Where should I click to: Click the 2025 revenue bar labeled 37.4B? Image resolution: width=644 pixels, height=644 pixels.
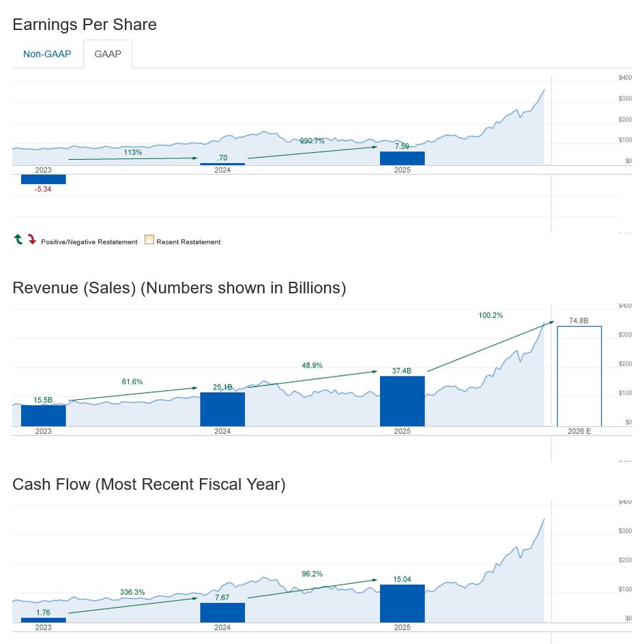point(402,401)
